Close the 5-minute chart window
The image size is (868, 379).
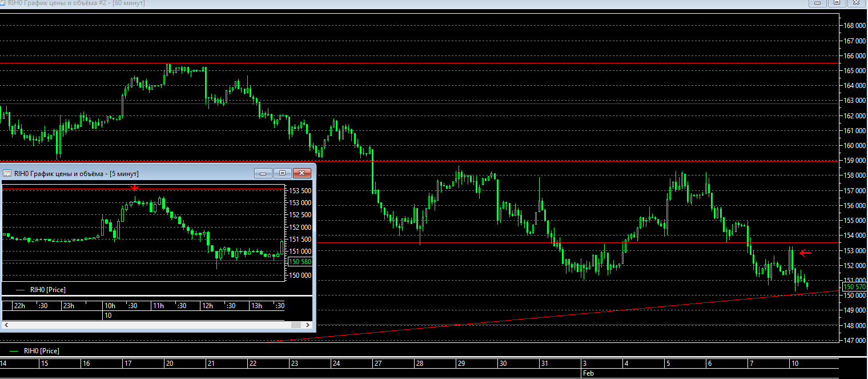pyautogui.click(x=301, y=173)
